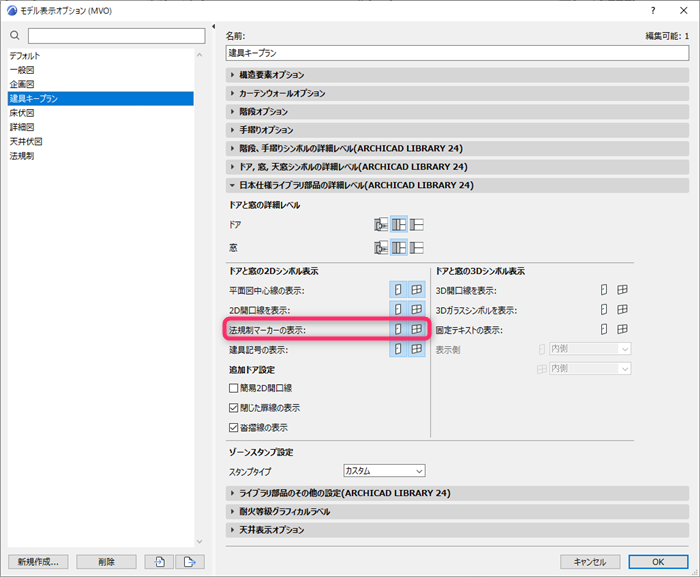The image size is (700, 577).
Task: Select the middle detail level door icon
Action: [399, 224]
